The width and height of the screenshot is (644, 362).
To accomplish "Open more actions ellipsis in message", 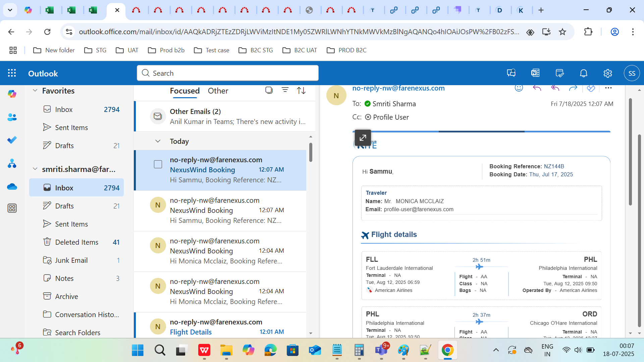I will pyautogui.click(x=608, y=88).
